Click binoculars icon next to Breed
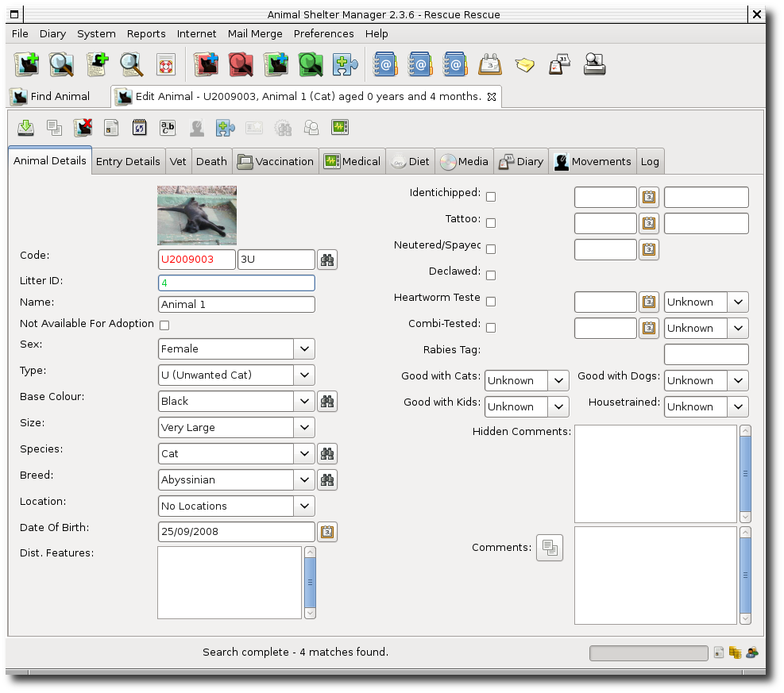Image resolution: width=784 pixels, height=693 pixels. [x=327, y=479]
